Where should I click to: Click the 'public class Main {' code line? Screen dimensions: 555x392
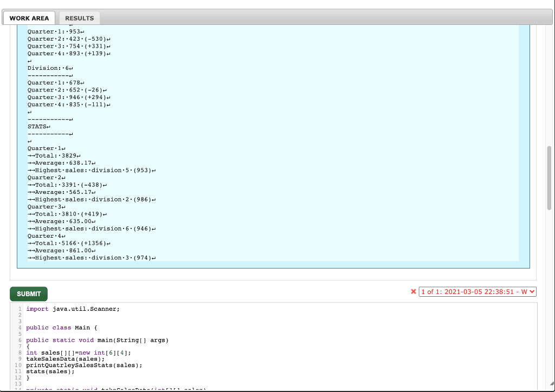coord(62,328)
